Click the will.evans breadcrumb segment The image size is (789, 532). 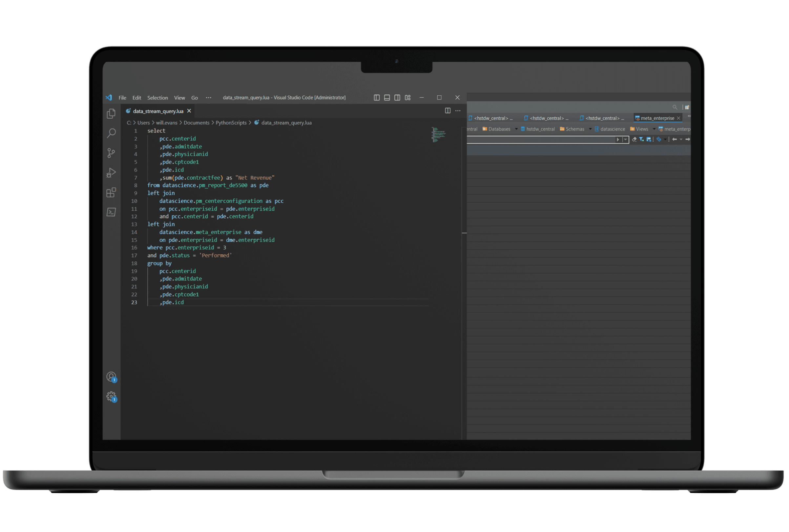pos(167,123)
